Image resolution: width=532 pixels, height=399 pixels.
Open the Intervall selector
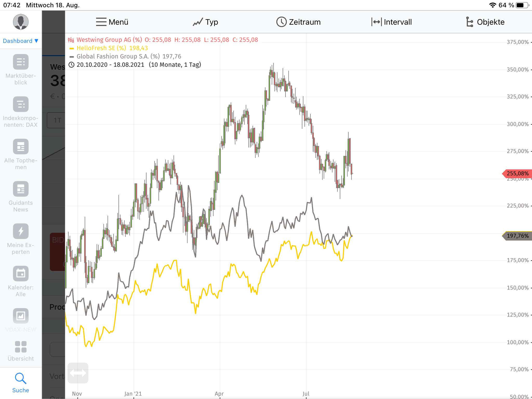391,22
